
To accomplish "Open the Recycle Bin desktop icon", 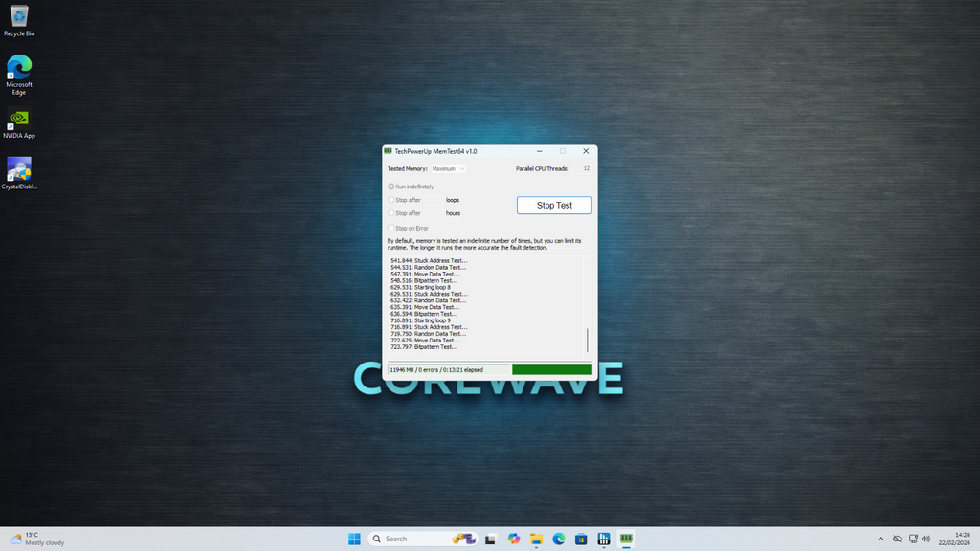I will [x=19, y=17].
